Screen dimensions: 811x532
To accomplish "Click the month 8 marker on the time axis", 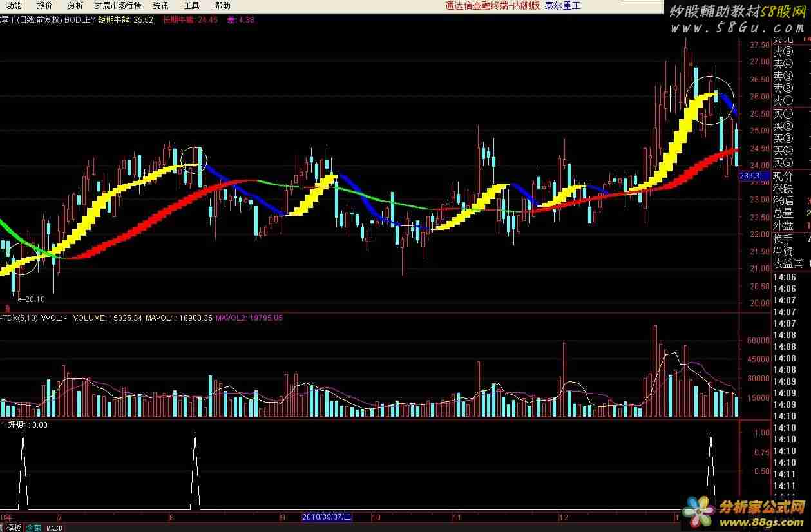I will point(171,517).
